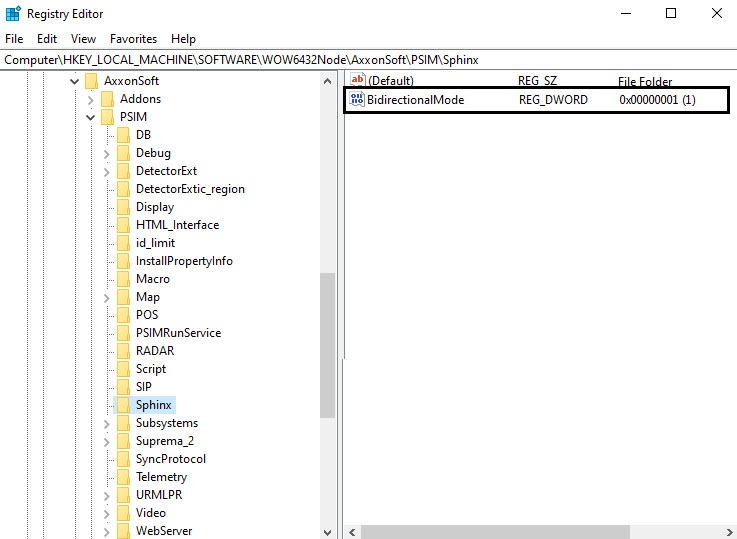Select the BidirectionalMode value name

(416, 100)
